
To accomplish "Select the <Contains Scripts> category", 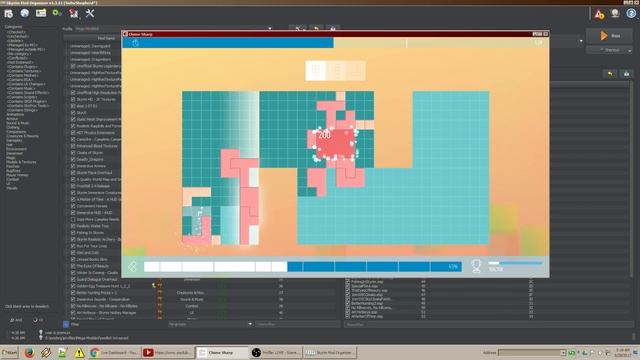I will click(x=22, y=97).
